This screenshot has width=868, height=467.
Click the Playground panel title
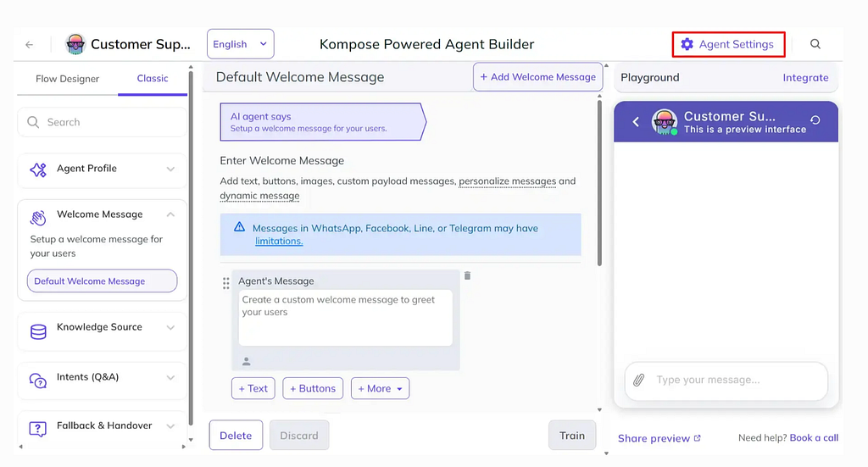[x=650, y=77]
